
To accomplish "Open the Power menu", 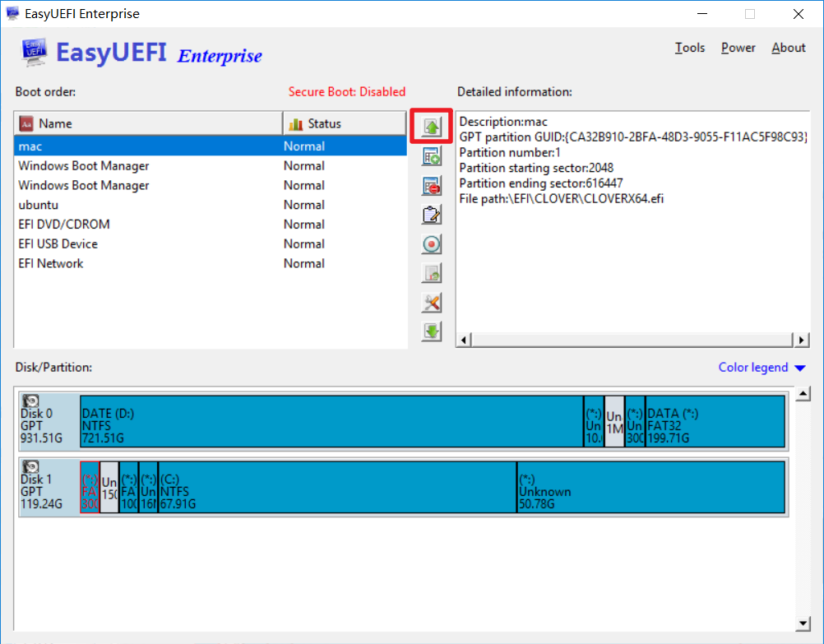I will (738, 48).
